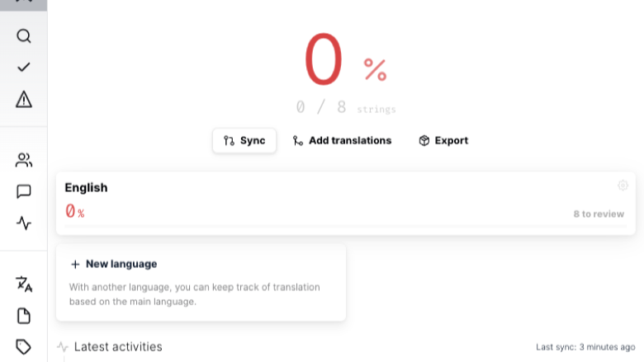
Task: Open the warning triangle conflicts icon
Action: (x=23, y=99)
